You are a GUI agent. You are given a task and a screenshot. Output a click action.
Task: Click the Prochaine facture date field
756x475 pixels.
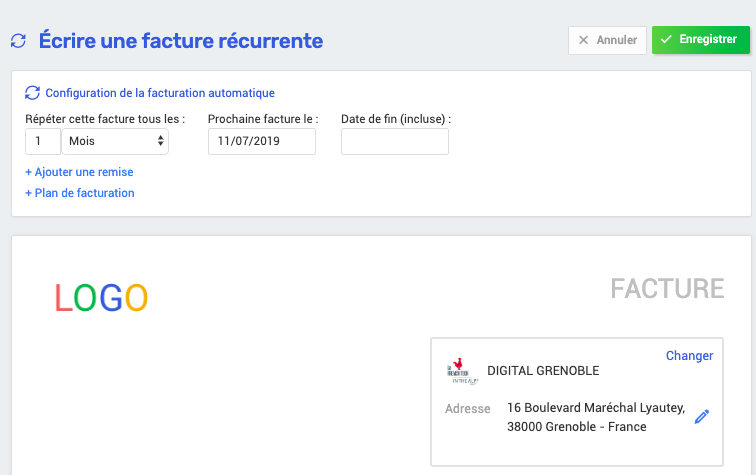click(x=262, y=142)
